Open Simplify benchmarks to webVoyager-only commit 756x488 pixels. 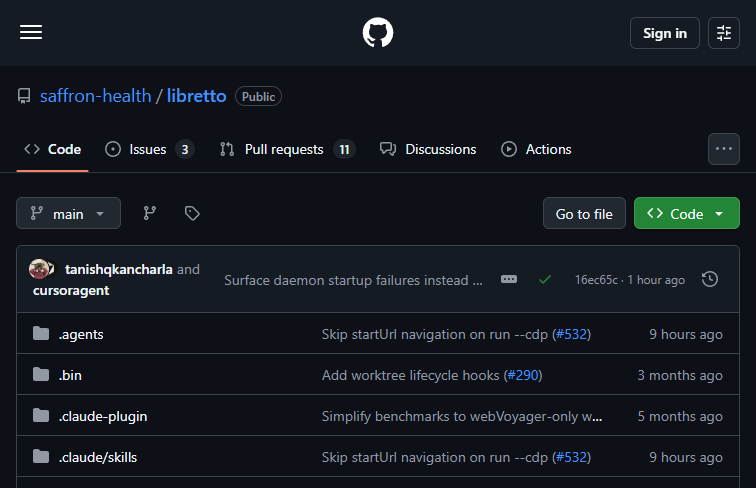coord(462,416)
